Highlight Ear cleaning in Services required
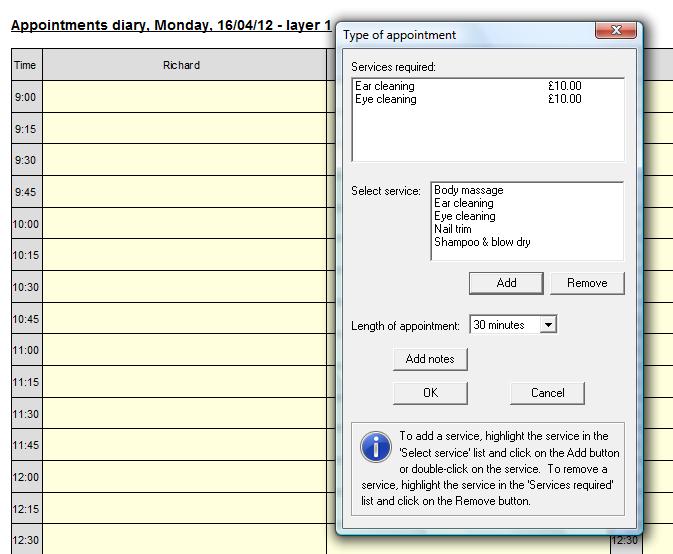 point(385,86)
